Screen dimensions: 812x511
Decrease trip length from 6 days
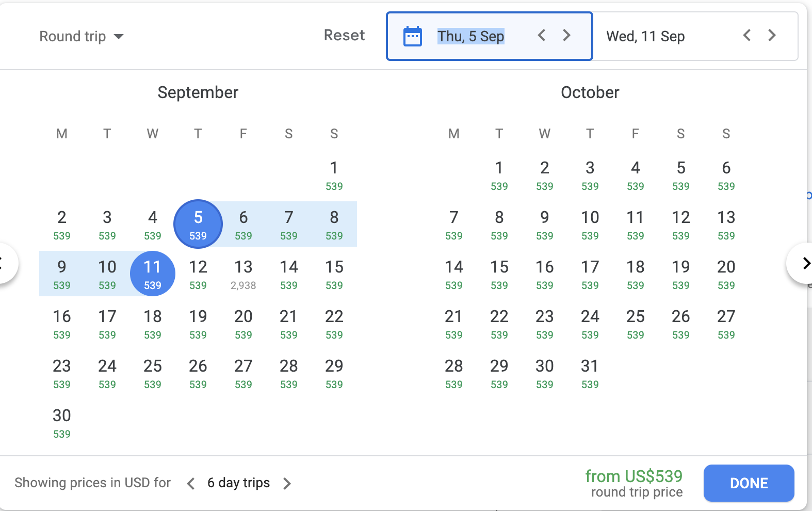(191, 484)
